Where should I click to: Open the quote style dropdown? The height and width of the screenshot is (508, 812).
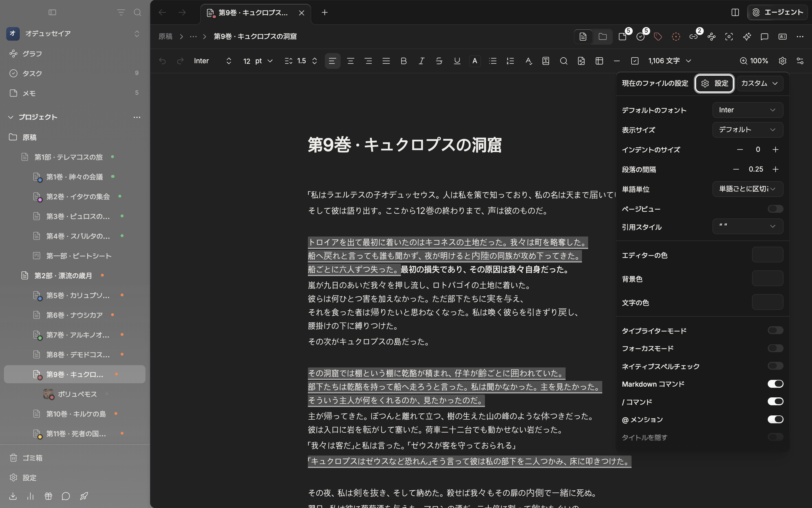(x=748, y=226)
